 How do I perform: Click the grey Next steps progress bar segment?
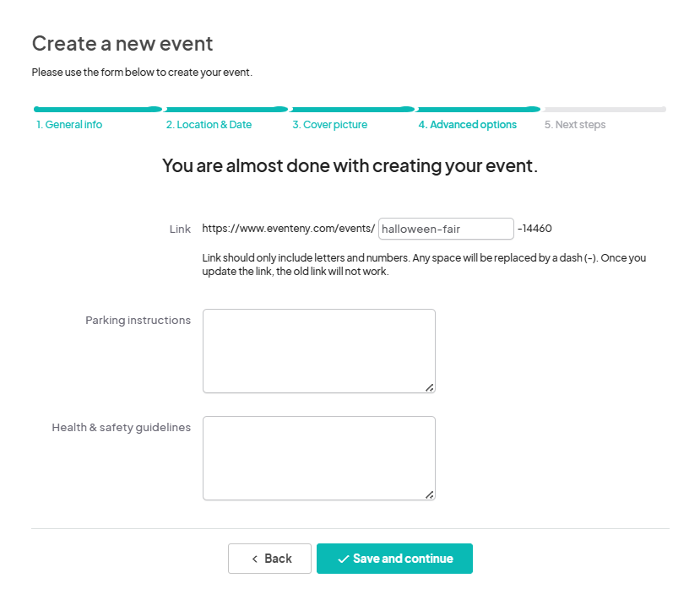pos(605,110)
